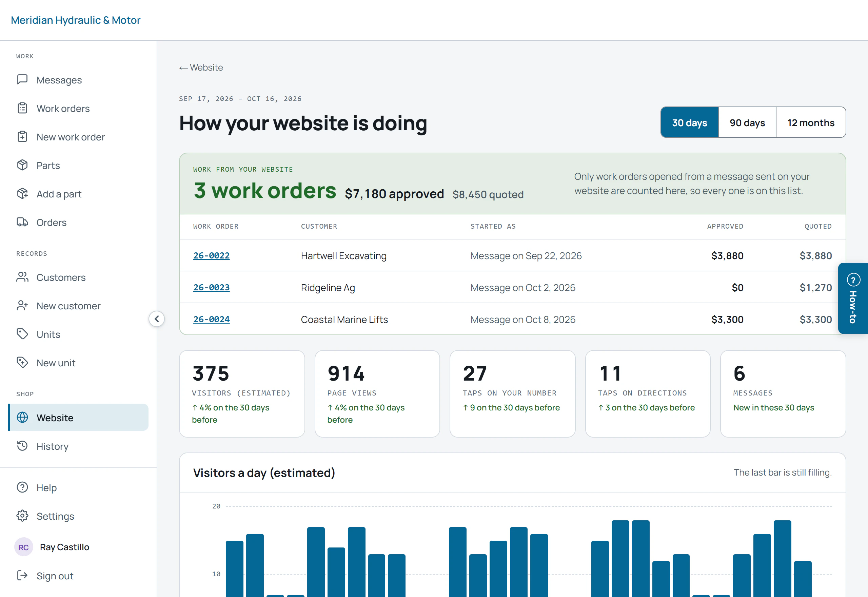Click the Work orders clipboard icon

(22, 108)
